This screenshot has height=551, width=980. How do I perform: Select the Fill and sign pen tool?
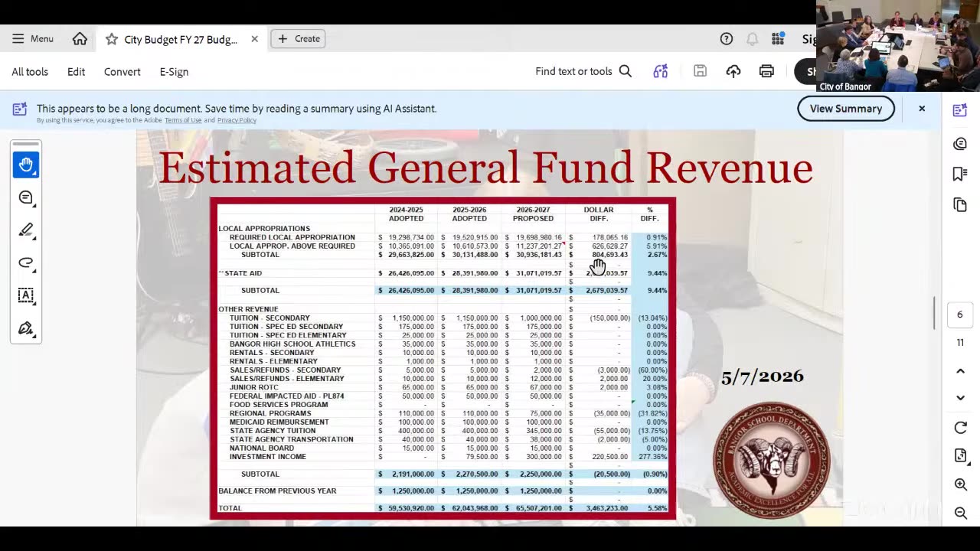pos(26,328)
